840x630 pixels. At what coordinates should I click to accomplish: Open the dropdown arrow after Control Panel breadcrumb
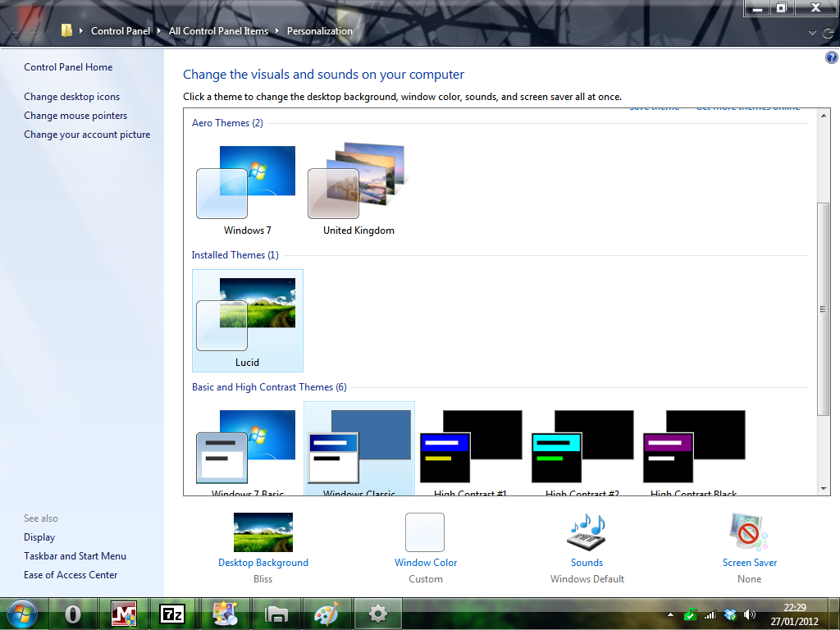tap(159, 31)
